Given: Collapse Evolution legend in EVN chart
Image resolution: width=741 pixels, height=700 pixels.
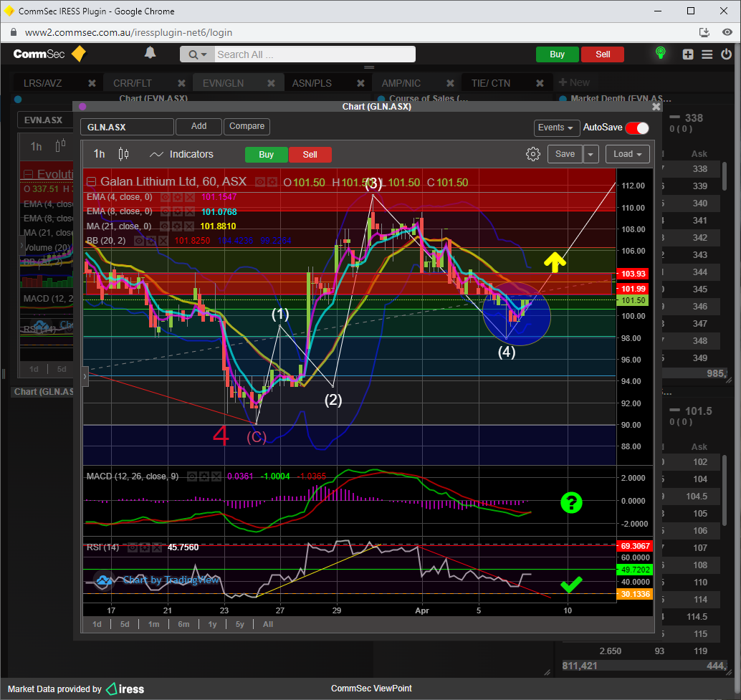Looking at the screenshot, I should click(29, 174).
